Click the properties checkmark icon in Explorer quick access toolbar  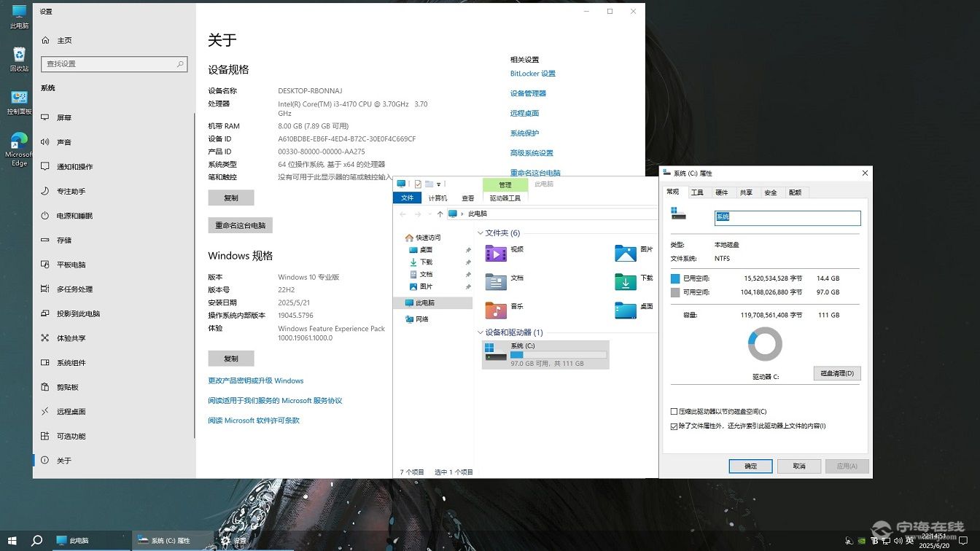tap(418, 184)
